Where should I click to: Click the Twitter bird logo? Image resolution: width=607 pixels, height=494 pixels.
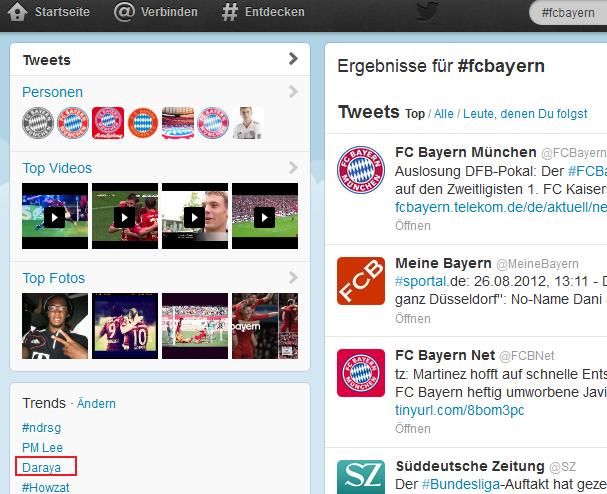427,12
